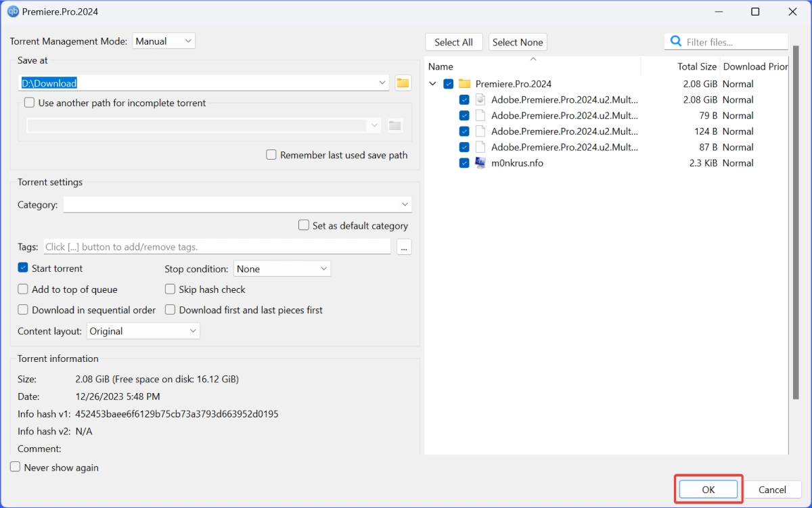Click the 87 B size cell
The width and height of the screenshot is (812, 508).
click(x=708, y=147)
